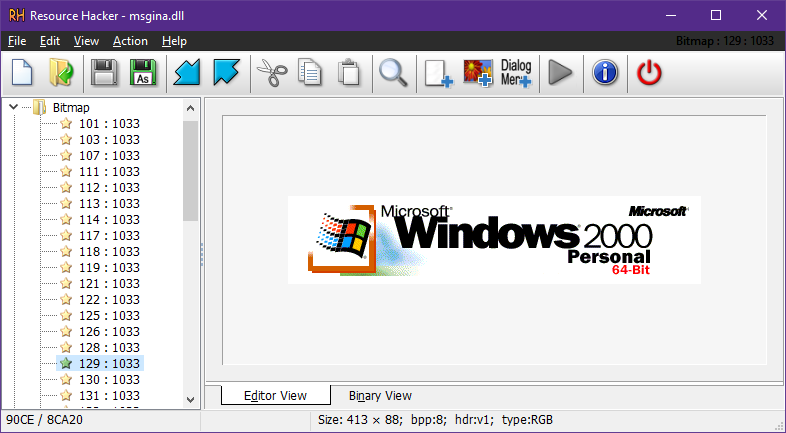786x433 pixels.
Task: Click the blue info icon
Action: point(605,73)
